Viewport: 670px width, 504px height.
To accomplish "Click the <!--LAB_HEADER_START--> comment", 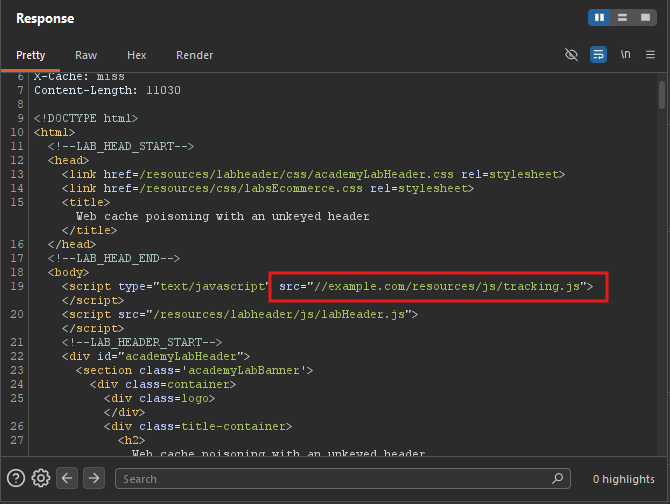I will click(142, 342).
